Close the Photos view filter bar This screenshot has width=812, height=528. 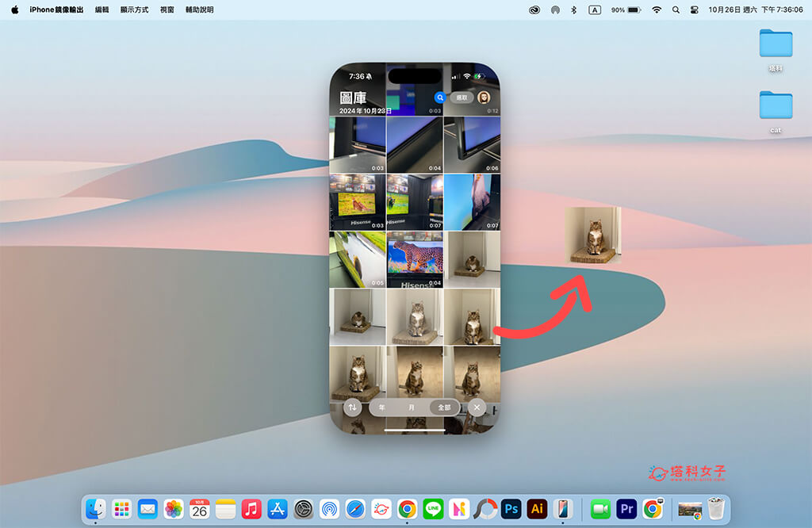click(476, 407)
